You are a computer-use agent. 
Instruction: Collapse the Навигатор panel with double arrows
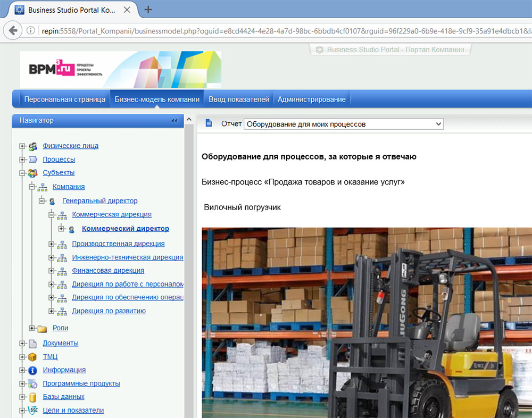point(174,121)
